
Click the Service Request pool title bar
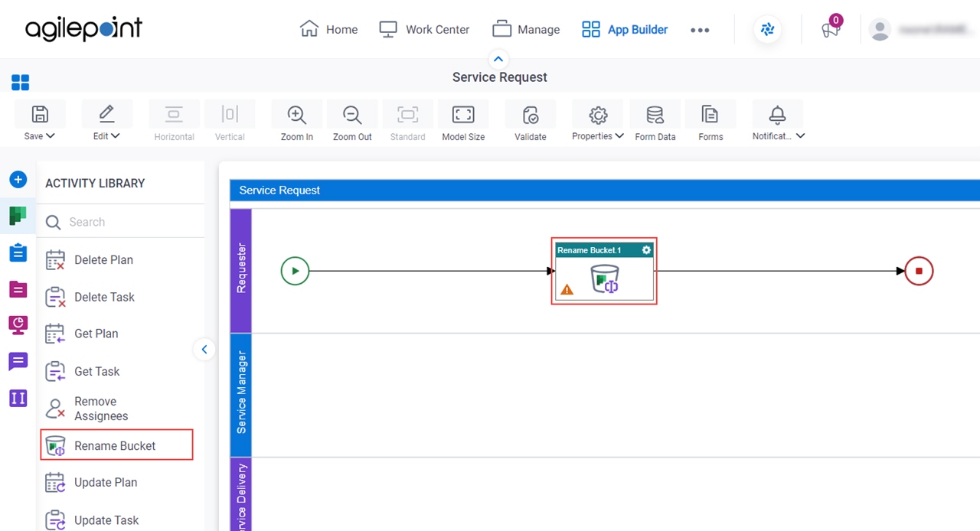coord(605,190)
